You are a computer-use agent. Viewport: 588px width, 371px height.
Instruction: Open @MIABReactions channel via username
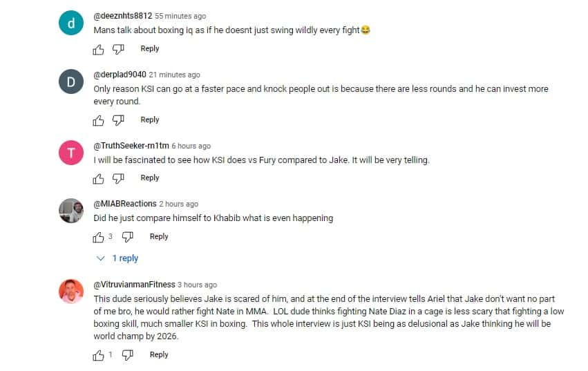(x=124, y=204)
